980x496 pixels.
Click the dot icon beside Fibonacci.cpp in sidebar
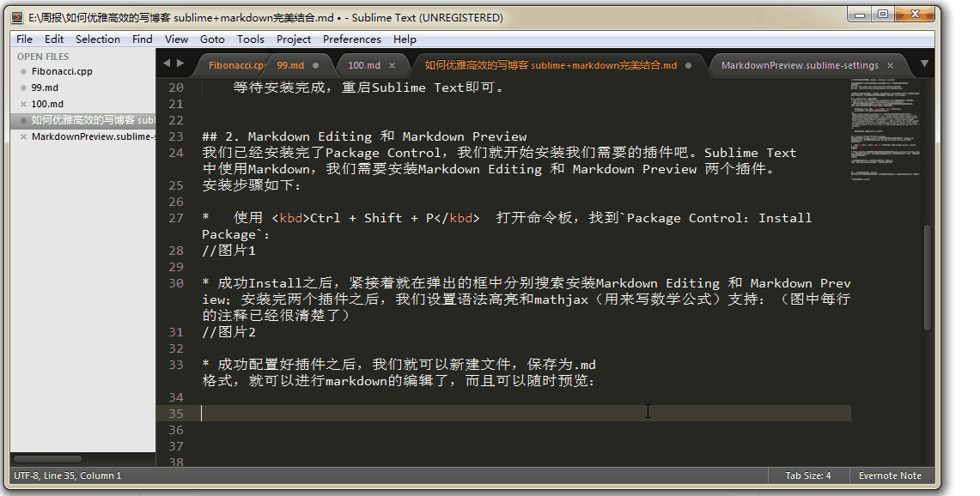24,72
